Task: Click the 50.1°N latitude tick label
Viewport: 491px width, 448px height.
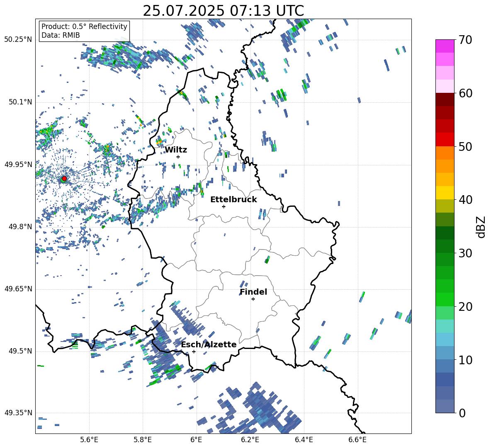Action: coord(20,102)
